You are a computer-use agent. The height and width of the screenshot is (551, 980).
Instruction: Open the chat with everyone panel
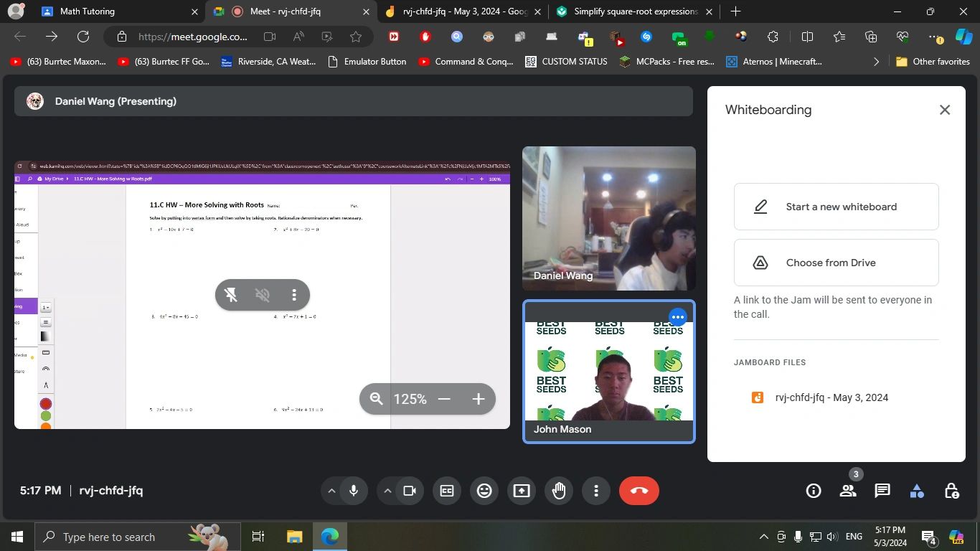click(x=882, y=491)
